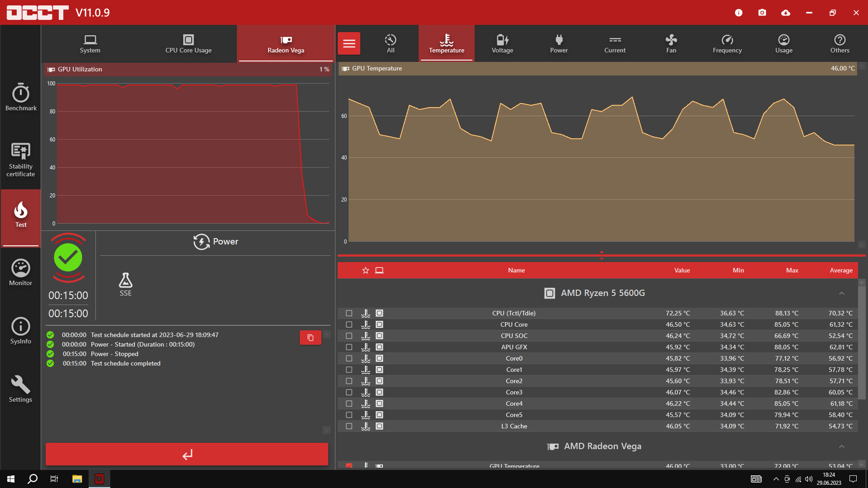Click the hamburger menu button
The image size is (868, 488).
coord(349,44)
